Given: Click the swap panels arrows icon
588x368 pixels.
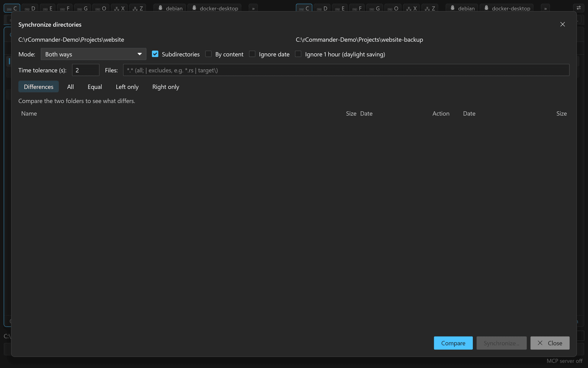Looking at the screenshot, I should point(578,8).
